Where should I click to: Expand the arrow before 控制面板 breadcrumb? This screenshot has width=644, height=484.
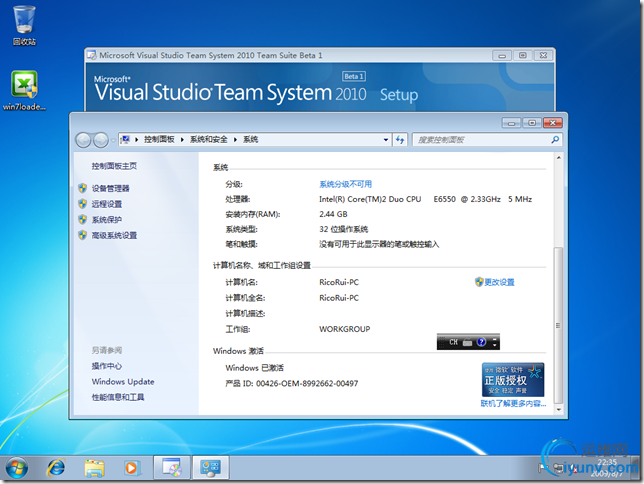coord(136,140)
